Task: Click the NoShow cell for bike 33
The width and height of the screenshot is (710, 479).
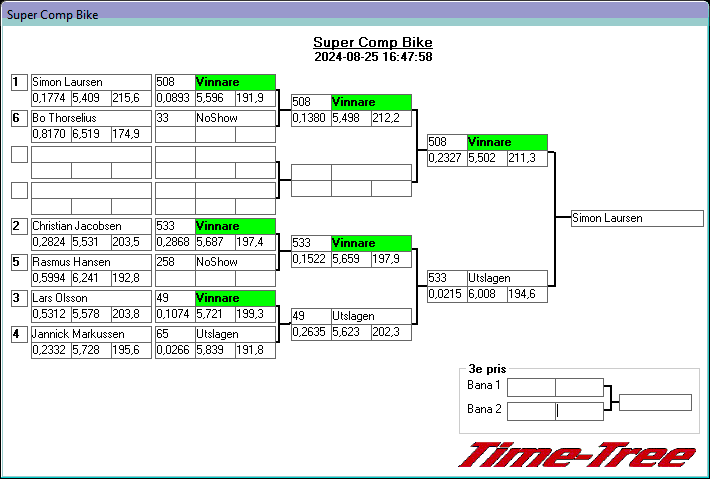Action: pyautogui.click(x=235, y=118)
